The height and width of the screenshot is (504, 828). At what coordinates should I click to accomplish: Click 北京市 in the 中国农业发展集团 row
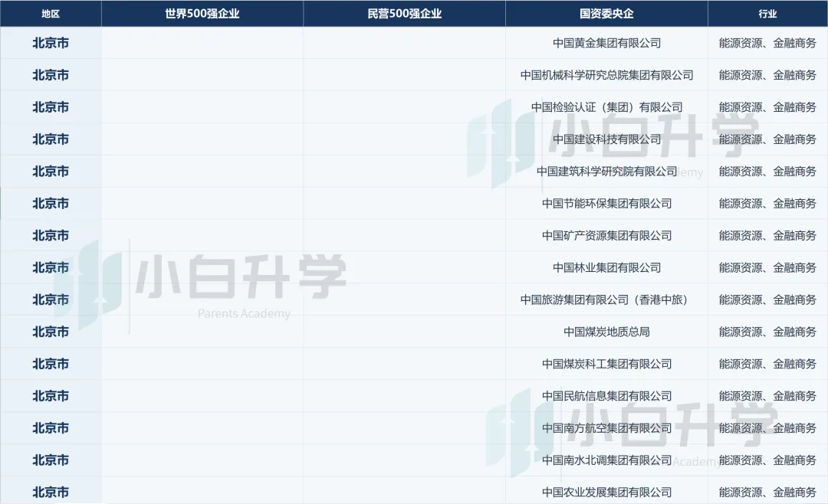click(51, 493)
